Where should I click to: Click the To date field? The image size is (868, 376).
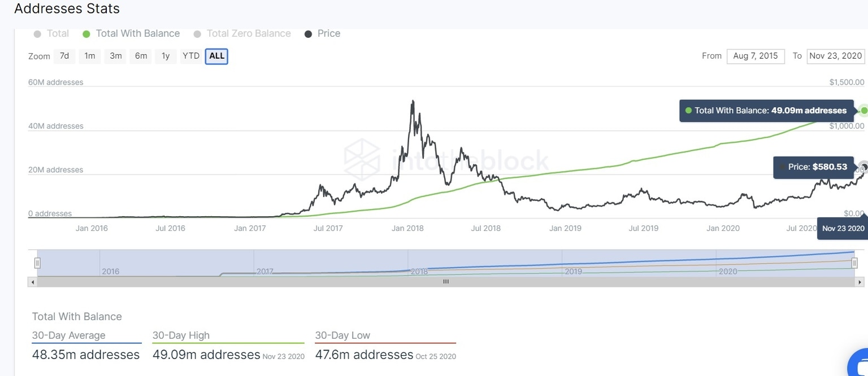pyautogui.click(x=836, y=56)
